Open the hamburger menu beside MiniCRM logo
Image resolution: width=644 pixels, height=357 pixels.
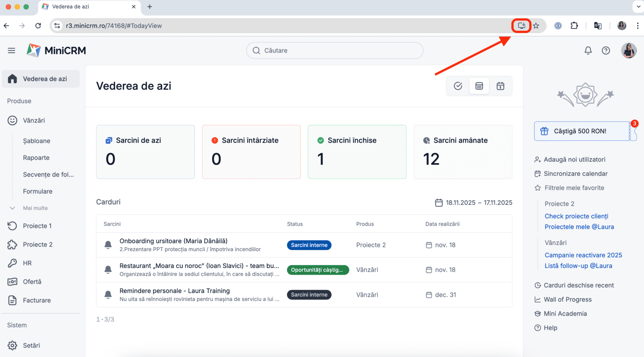(x=11, y=50)
